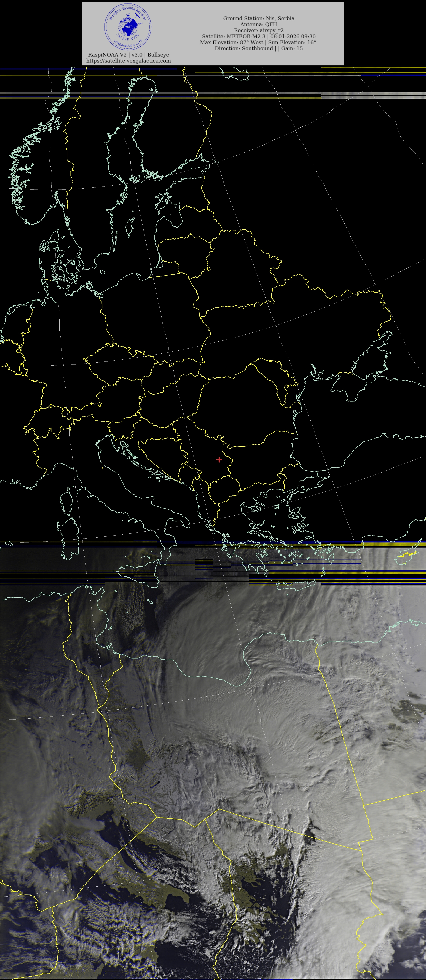Image resolution: width=426 pixels, height=980 pixels.
Task: Click the Ground Station: Nis, Serbia line
Action: click(x=258, y=18)
